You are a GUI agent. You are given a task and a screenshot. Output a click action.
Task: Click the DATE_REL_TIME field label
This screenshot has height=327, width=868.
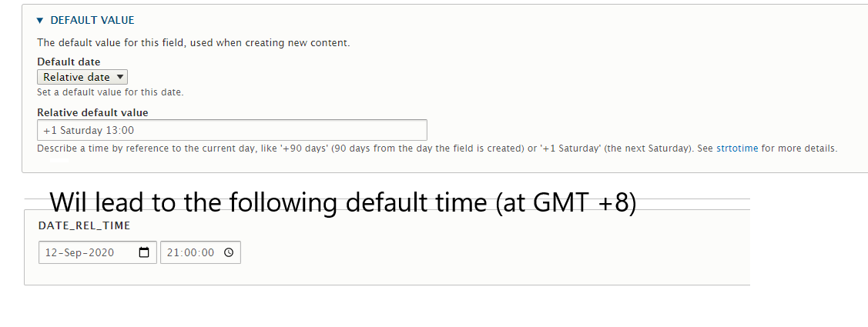tap(84, 225)
